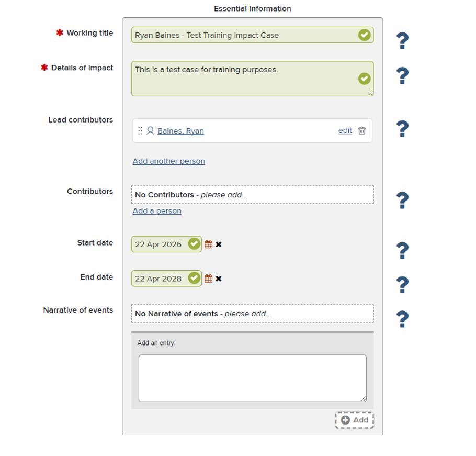Open the End date calendar picker
The width and height of the screenshot is (476, 456).
pos(209,279)
